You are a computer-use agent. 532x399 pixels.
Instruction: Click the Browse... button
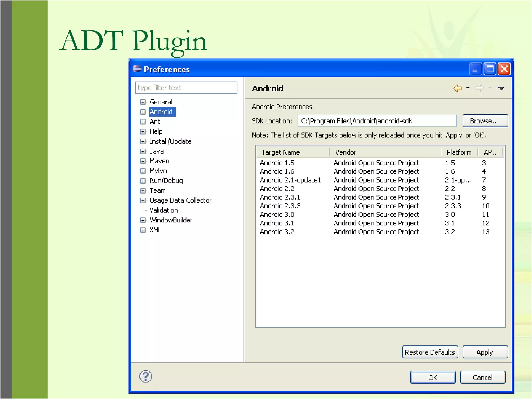[x=485, y=121]
